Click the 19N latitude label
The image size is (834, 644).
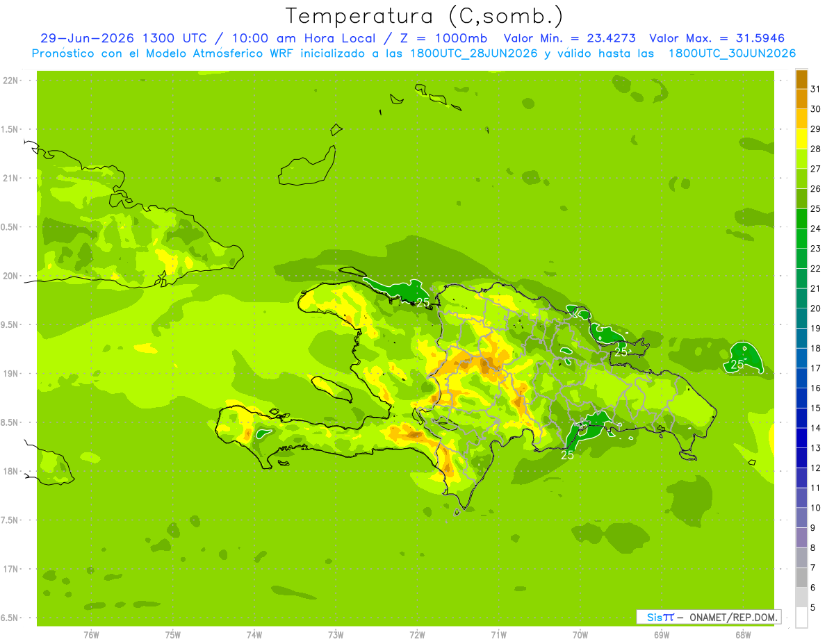(x=11, y=374)
